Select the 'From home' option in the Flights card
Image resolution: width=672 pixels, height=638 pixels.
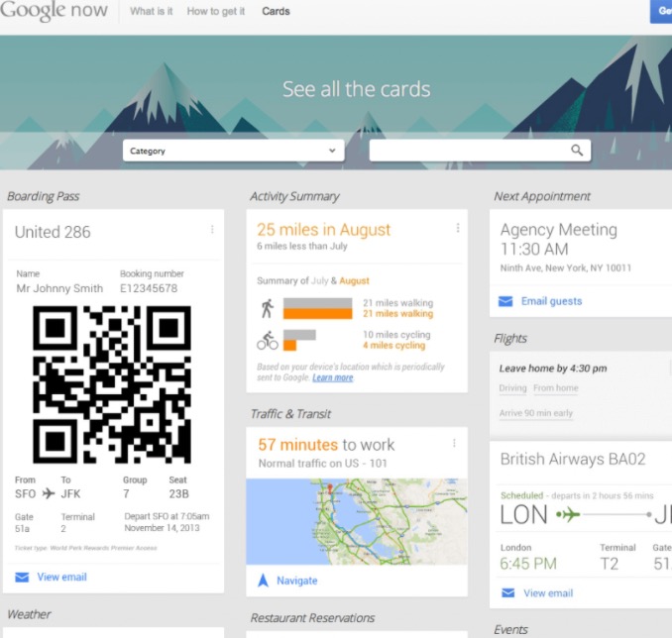tap(556, 388)
